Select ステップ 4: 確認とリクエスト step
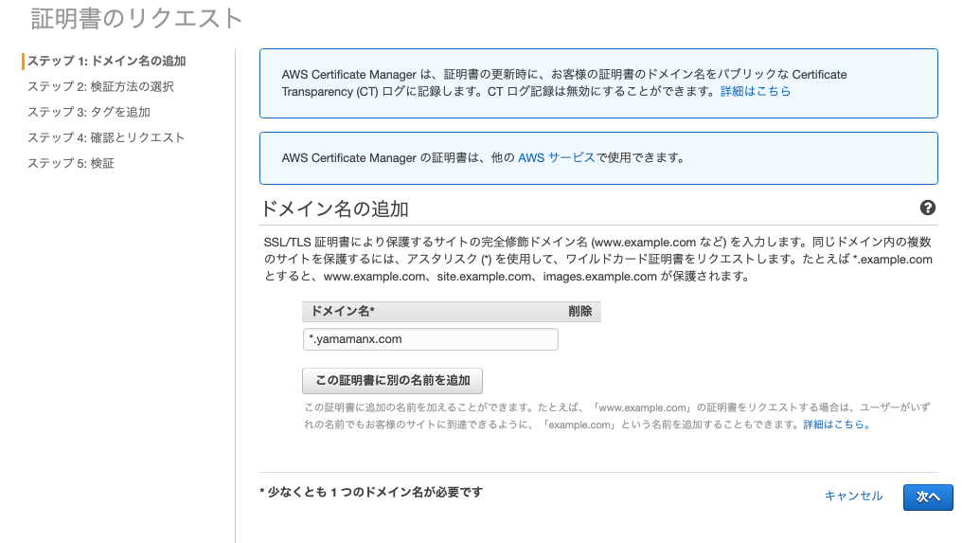Screen dimensions: 980x543 tap(106, 137)
